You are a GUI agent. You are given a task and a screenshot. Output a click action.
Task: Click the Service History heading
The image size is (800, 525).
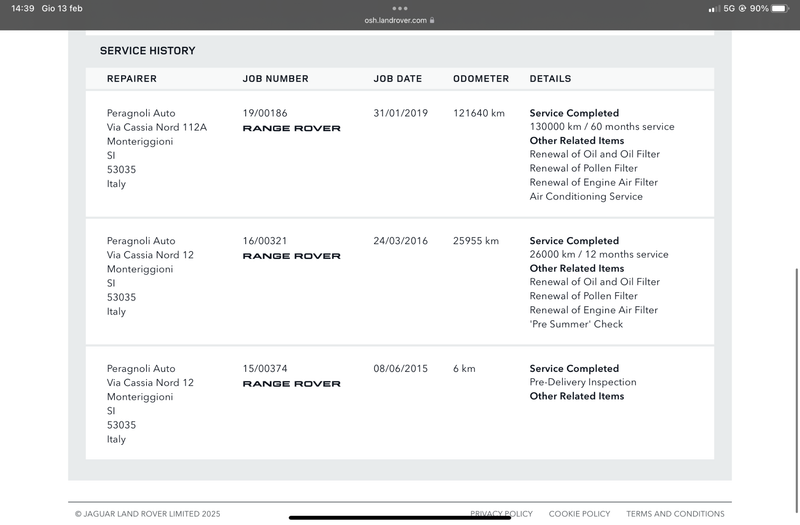pyautogui.click(x=147, y=51)
